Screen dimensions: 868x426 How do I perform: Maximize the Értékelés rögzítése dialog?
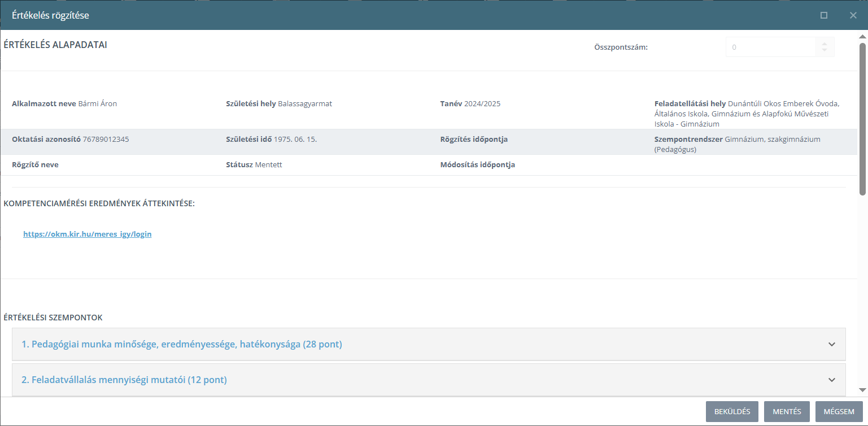tap(824, 15)
